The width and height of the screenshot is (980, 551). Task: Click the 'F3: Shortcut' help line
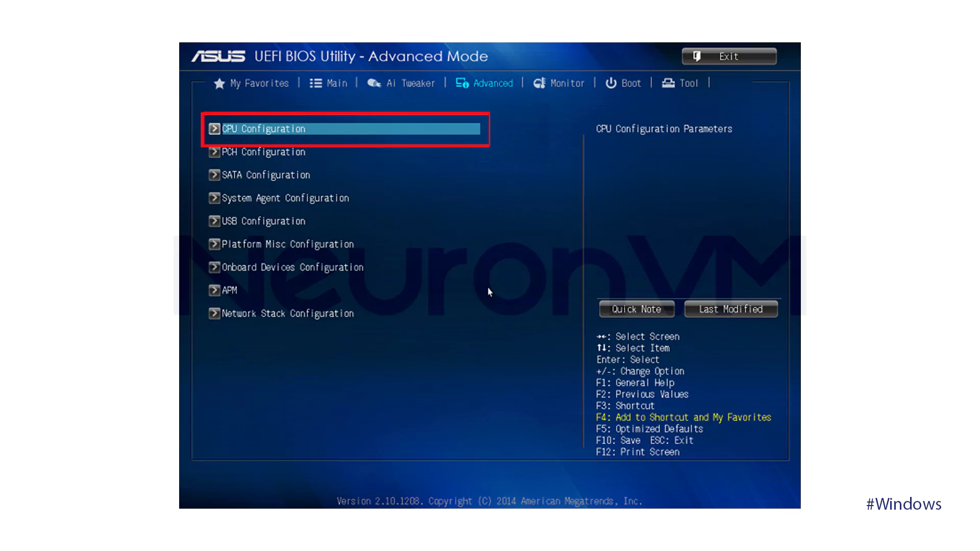point(625,406)
